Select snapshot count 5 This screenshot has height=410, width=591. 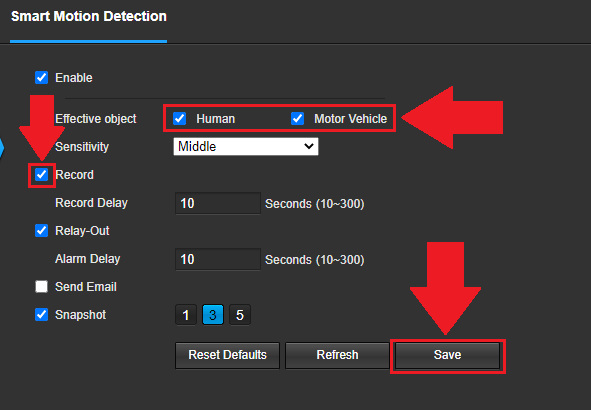click(x=240, y=315)
